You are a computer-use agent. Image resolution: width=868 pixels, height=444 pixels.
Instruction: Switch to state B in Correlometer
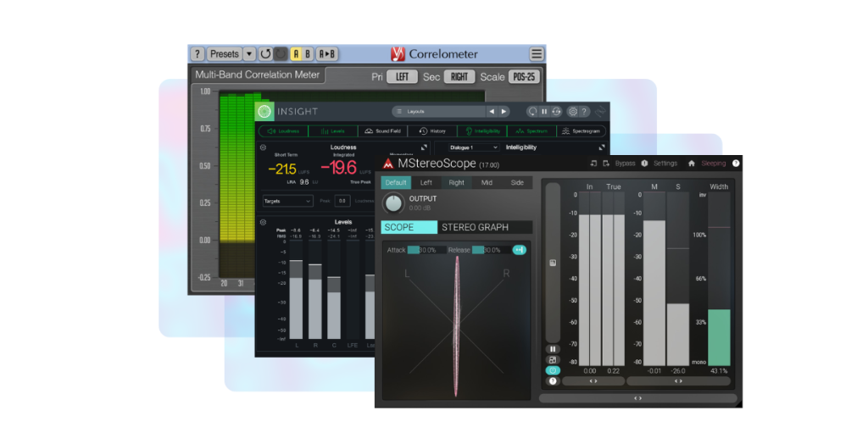coord(308,53)
